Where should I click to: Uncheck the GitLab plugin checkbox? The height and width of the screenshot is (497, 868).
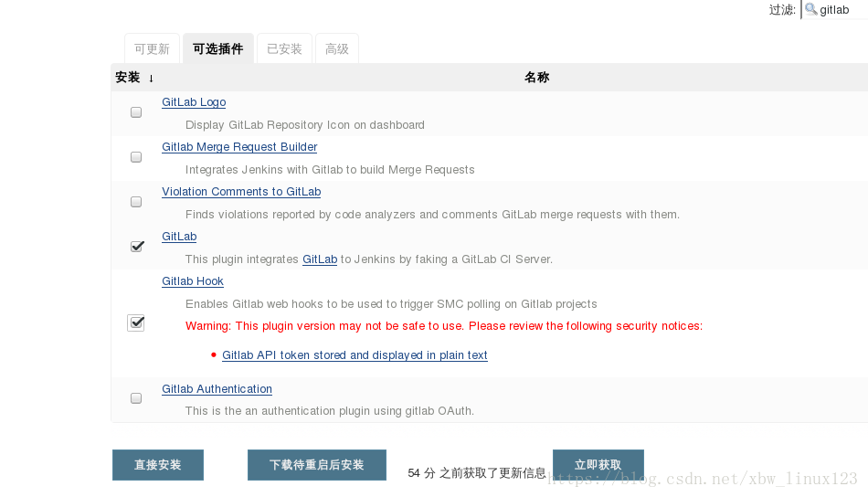pyautogui.click(x=137, y=247)
